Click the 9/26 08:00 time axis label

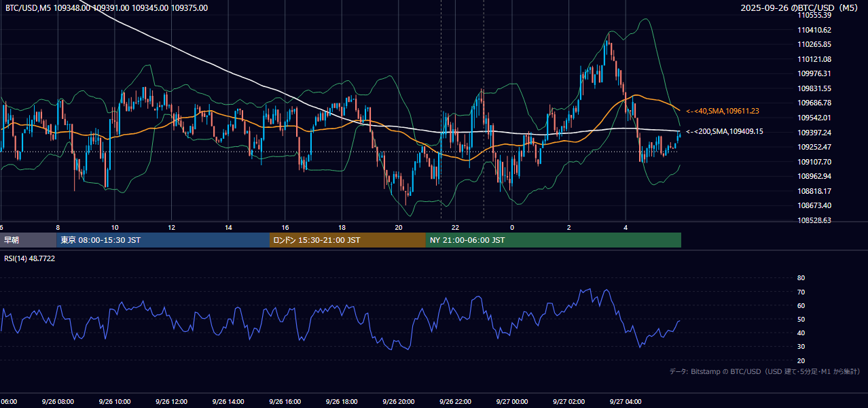point(58,401)
